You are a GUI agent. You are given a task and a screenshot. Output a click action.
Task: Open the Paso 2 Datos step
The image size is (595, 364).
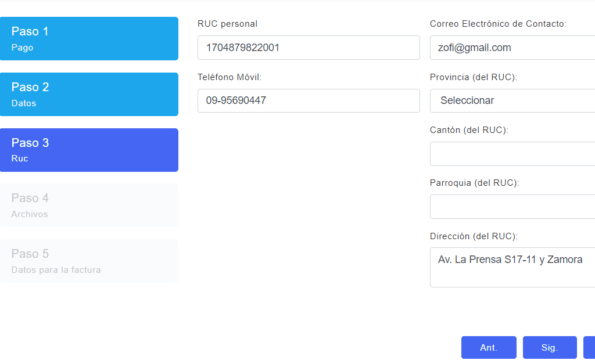(89, 95)
